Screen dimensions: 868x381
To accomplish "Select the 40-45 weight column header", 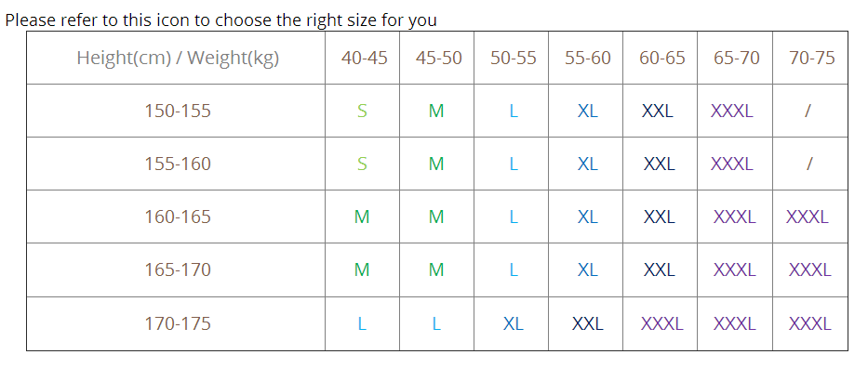I will point(364,58).
